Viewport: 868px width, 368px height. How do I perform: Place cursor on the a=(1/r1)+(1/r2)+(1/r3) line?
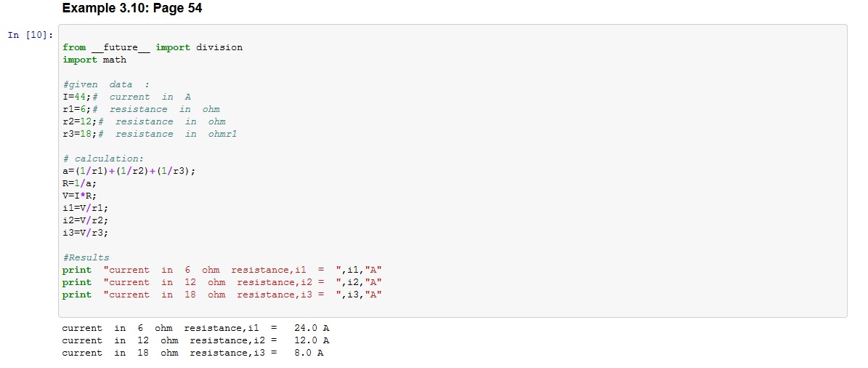coord(129,171)
